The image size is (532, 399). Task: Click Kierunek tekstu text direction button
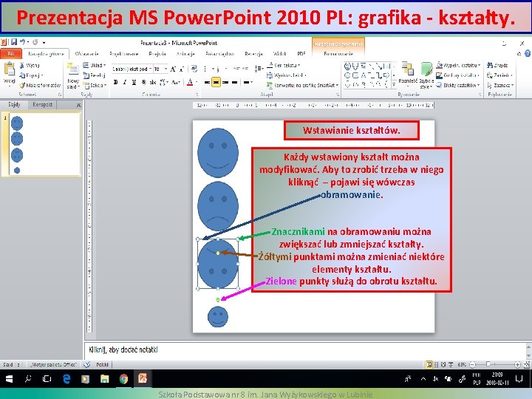click(x=283, y=65)
